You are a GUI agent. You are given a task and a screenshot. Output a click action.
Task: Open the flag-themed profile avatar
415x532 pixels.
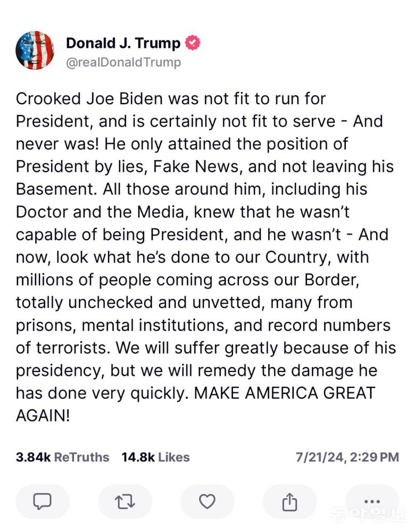pos(35,50)
